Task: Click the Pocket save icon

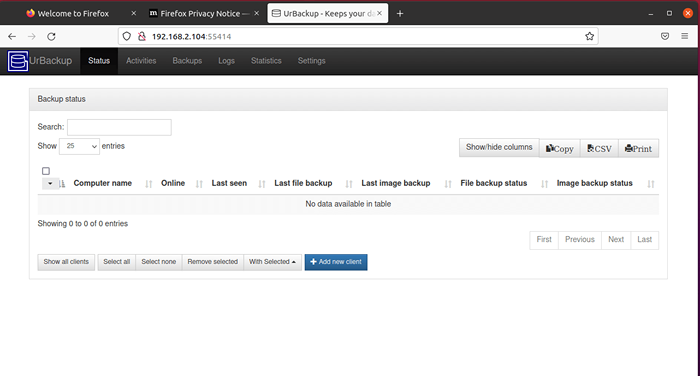Action: (665, 36)
